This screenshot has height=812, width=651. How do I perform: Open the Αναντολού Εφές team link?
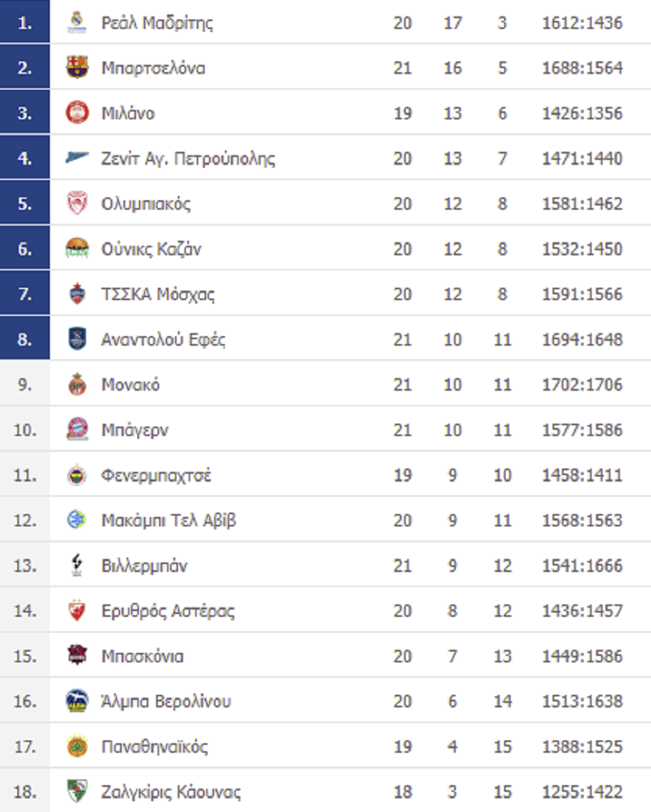coord(163,339)
